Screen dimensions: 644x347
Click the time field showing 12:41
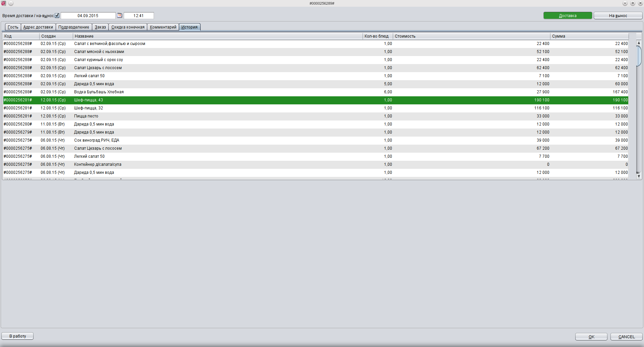click(x=139, y=16)
